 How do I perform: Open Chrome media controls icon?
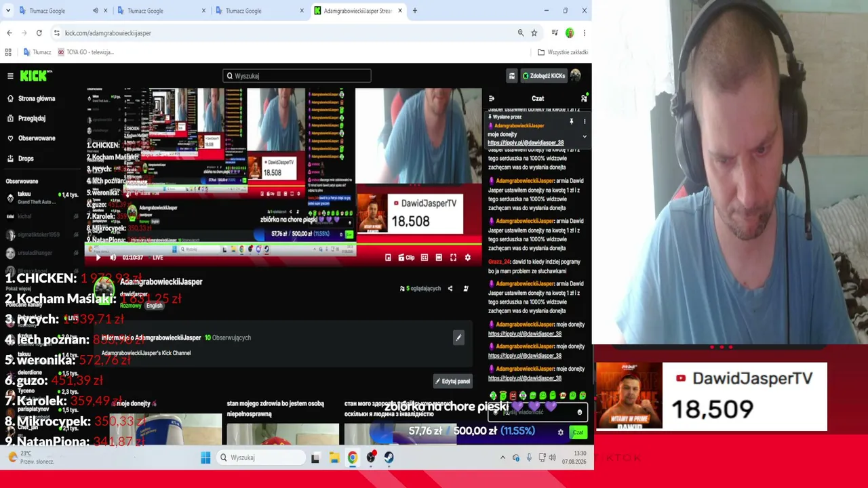(555, 33)
